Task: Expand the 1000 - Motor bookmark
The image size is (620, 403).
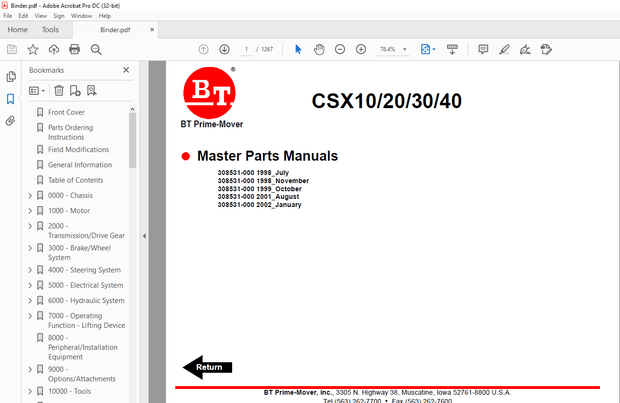Action: click(x=30, y=211)
